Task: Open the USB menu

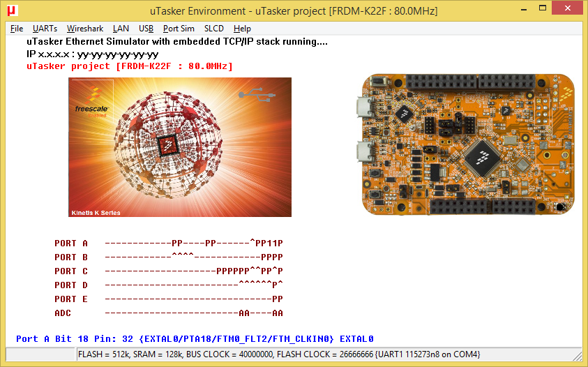Action: pyautogui.click(x=146, y=29)
